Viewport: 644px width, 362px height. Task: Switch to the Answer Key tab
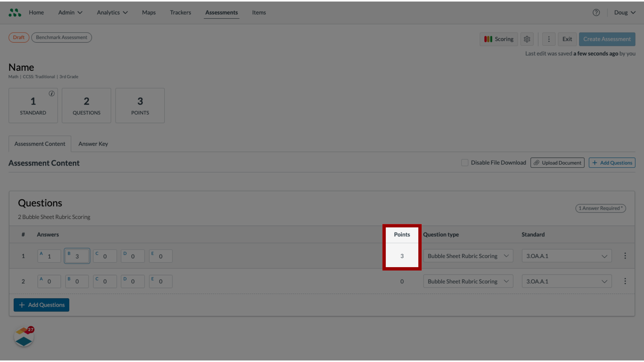[93, 143]
